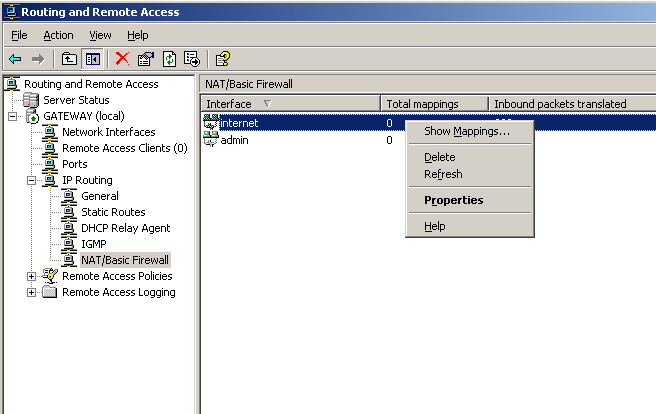
Task: Select the NAT/Basic Firewall tree label
Action: [x=125, y=260]
